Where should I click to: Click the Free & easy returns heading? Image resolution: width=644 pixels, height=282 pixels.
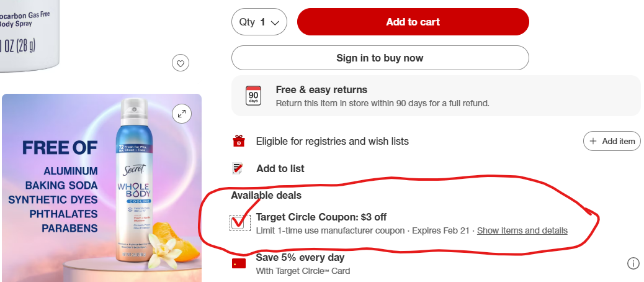pyautogui.click(x=321, y=89)
